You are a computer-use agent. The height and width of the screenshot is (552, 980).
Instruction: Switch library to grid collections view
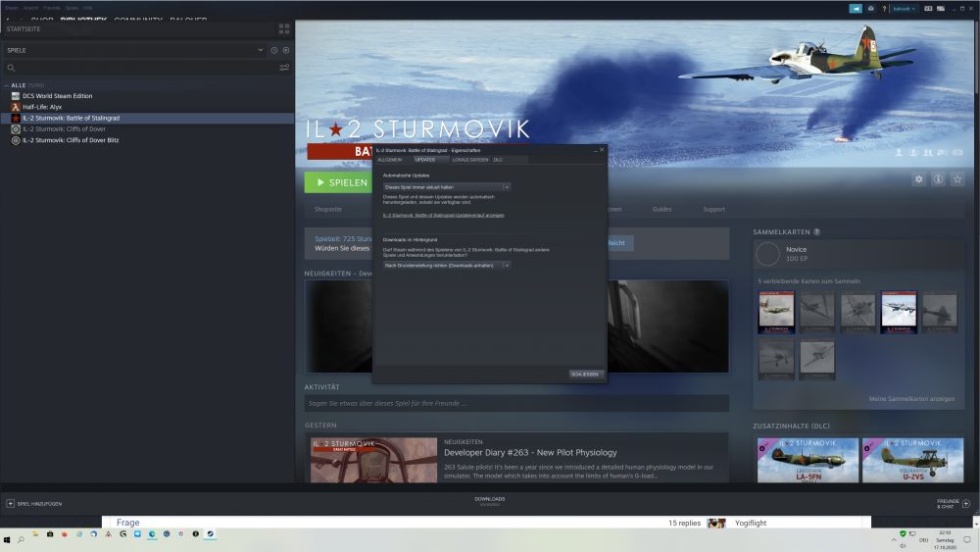coord(284,28)
